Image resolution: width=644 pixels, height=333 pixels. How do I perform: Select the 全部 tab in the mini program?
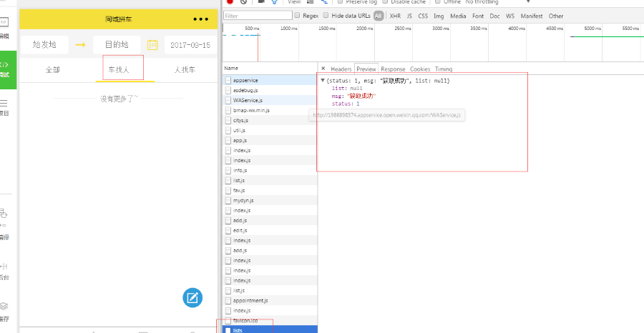pyautogui.click(x=52, y=70)
